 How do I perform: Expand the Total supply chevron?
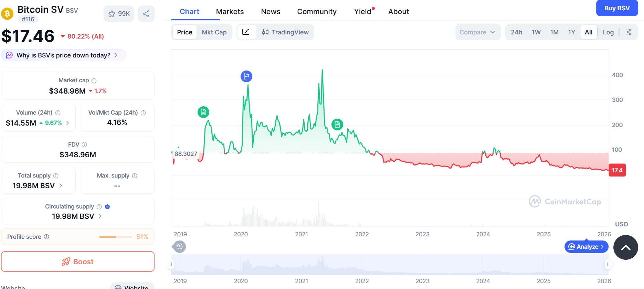click(x=61, y=185)
